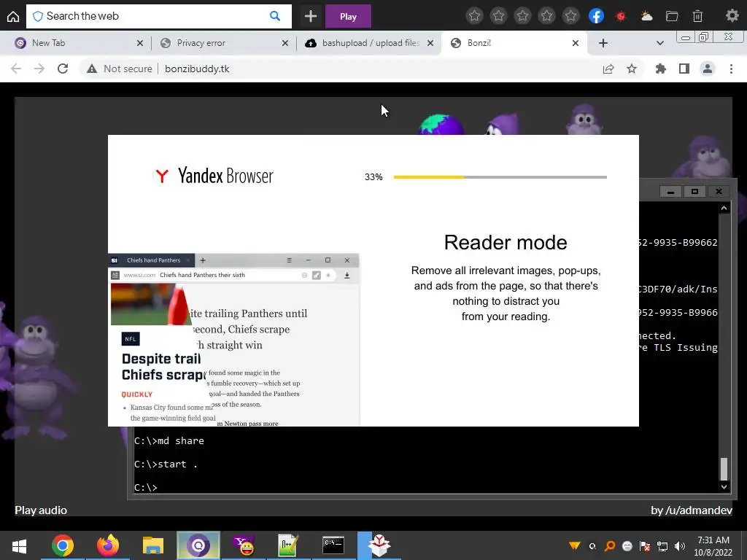Screen dimensions: 747x560
Task: Click the purple Play button
Action: [348, 16]
